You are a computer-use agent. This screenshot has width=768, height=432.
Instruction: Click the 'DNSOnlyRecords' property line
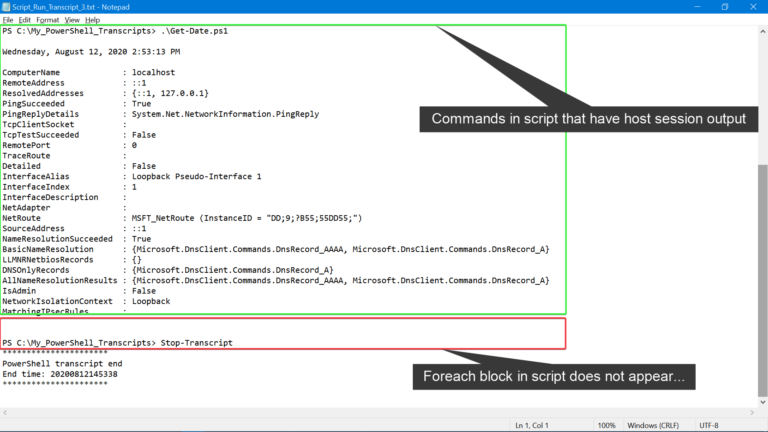pos(168,270)
